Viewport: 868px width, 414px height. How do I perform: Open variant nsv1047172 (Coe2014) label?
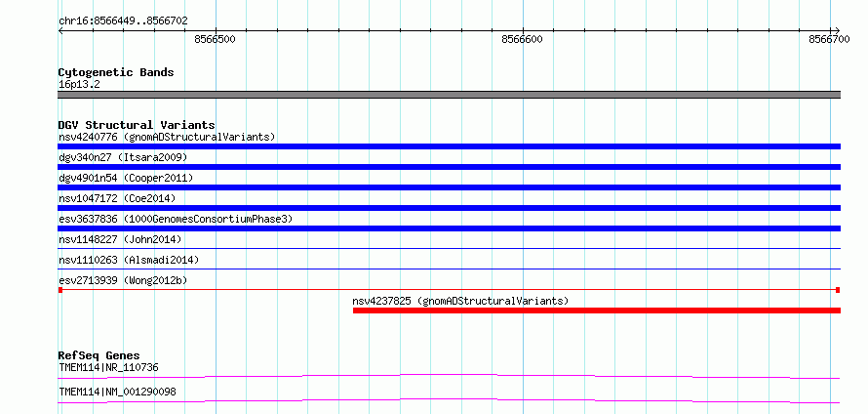pos(117,198)
